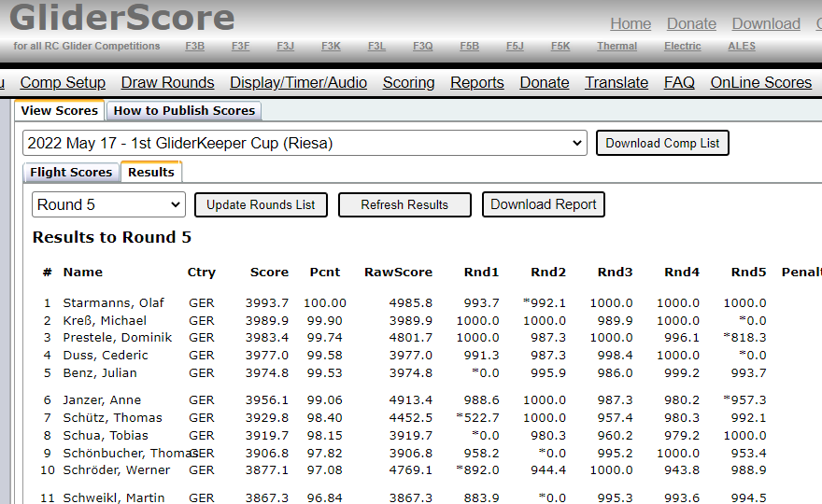The width and height of the screenshot is (822, 504).
Task: Open the Round 5 dropdown
Action: [x=108, y=204]
